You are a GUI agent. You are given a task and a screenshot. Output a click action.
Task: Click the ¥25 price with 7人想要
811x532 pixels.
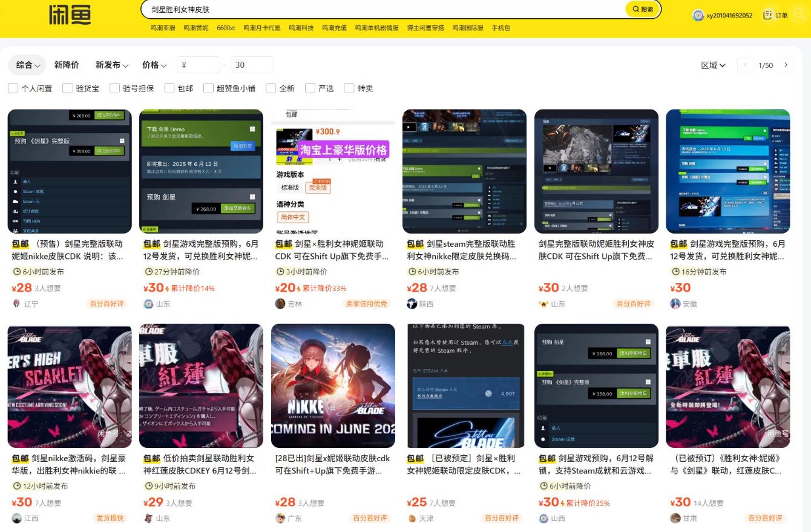point(416,502)
